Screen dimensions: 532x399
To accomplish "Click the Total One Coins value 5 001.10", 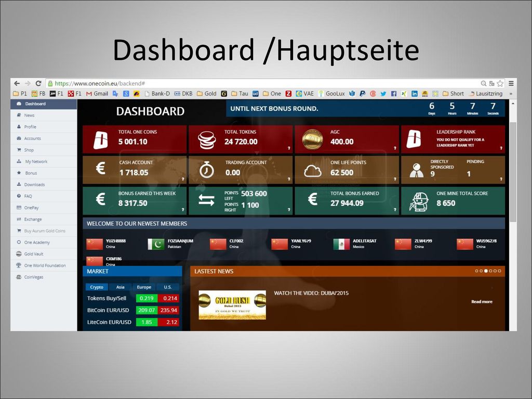I will [132, 142].
